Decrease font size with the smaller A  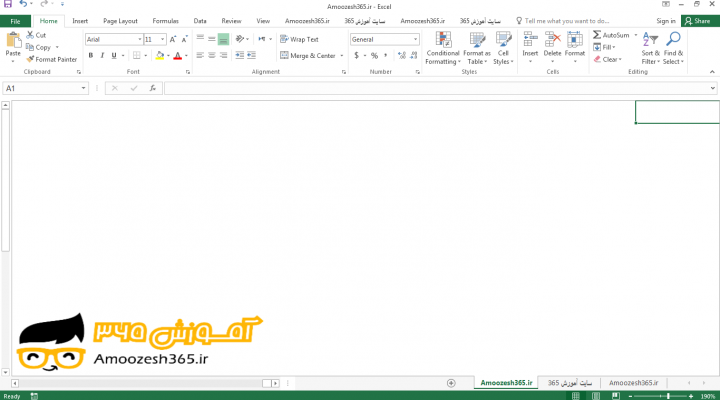click(x=184, y=39)
